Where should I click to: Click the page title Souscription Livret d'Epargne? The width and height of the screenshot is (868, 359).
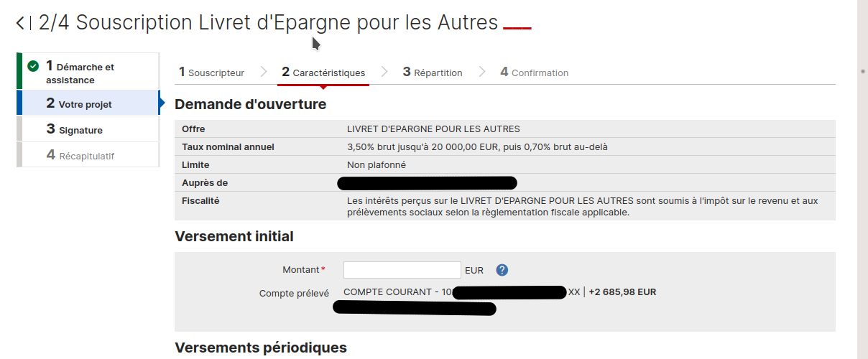click(268, 23)
